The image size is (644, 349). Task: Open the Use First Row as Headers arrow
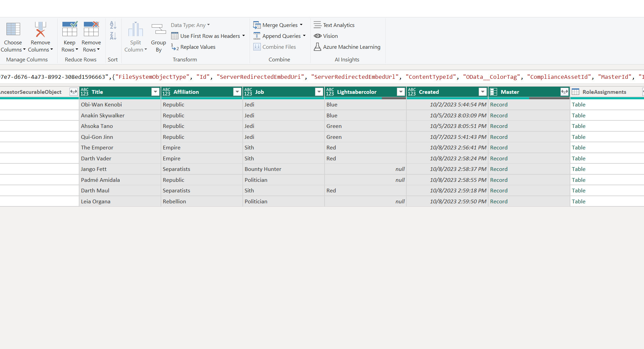[243, 36]
